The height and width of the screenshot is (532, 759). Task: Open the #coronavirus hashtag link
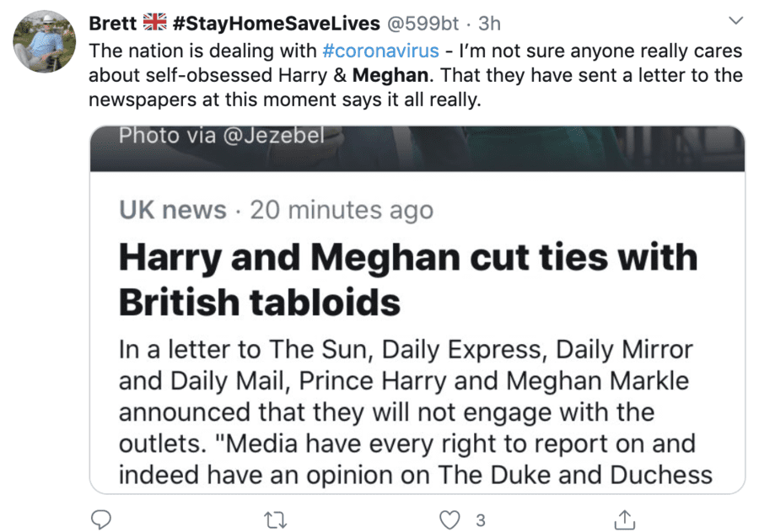click(380, 51)
